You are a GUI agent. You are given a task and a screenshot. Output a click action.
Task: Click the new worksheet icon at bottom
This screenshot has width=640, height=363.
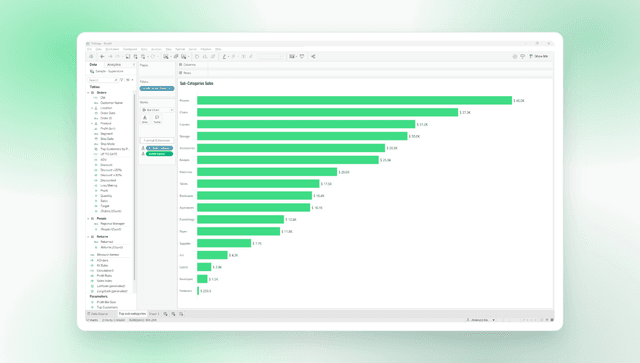[165, 314]
